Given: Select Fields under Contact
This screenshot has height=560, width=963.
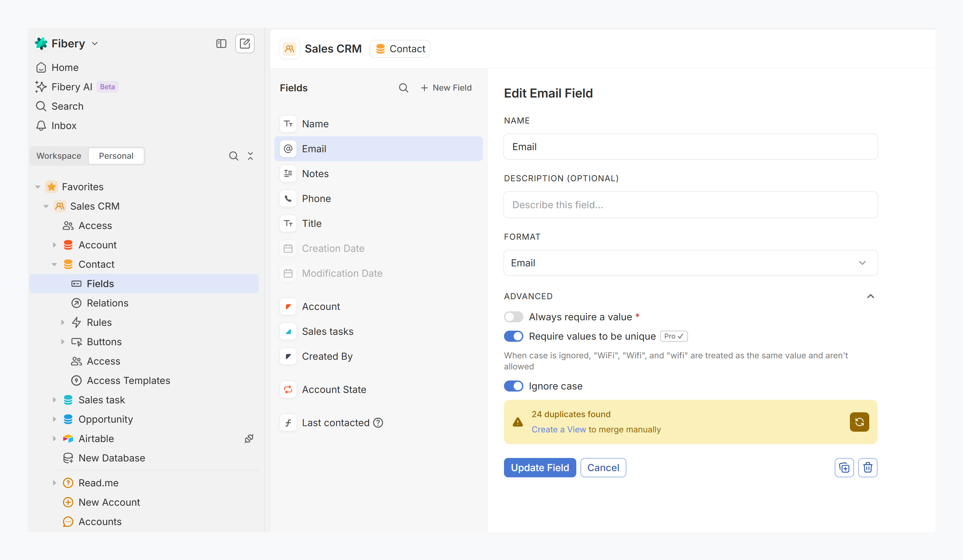Looking at the screenshot, I should pos(144,284).
